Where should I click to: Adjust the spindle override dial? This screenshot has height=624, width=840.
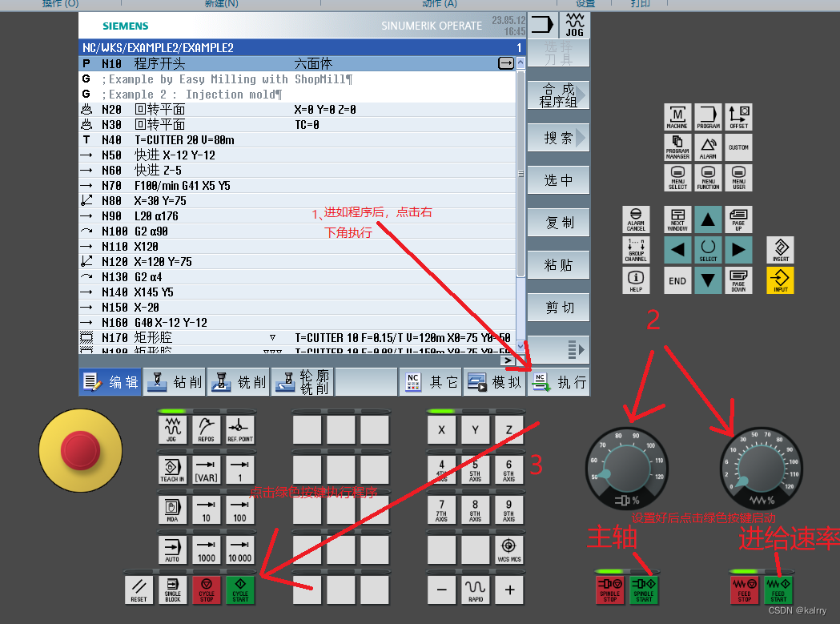click(626, 469)
